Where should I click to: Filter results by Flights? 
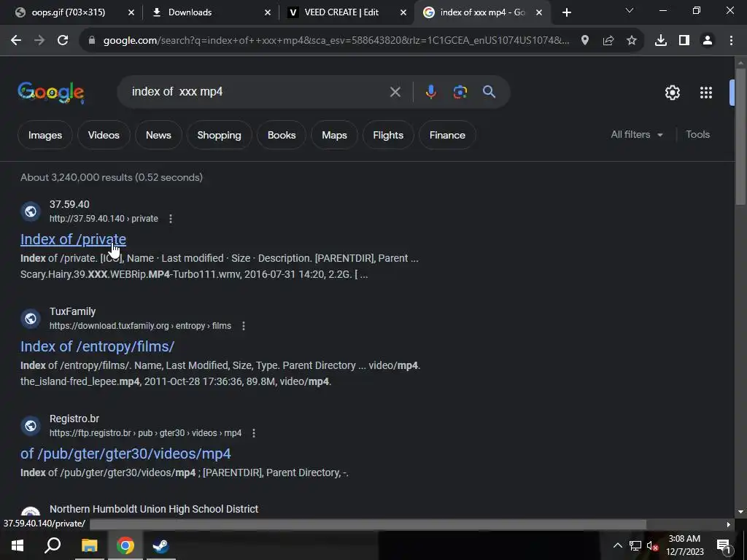(x=388, y=135)
